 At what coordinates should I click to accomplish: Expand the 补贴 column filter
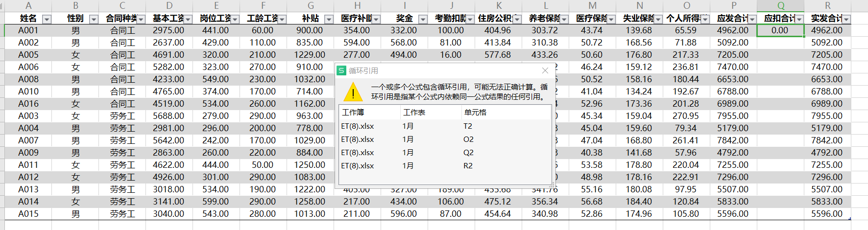(x=329, y=19)
